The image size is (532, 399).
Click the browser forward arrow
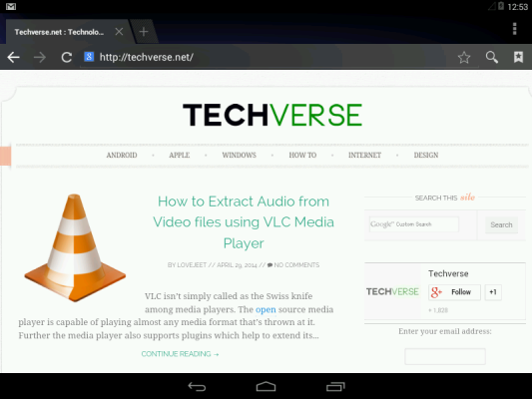coord(40,57)
